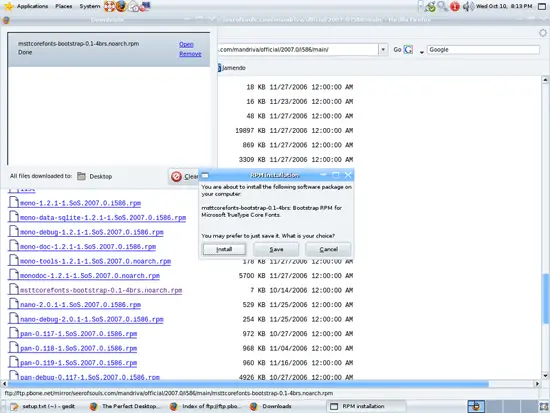Open mono-1.2.1-1.SoS.2007.0.i586.rpm link
550x413 pixels.
tap(80, 203)
